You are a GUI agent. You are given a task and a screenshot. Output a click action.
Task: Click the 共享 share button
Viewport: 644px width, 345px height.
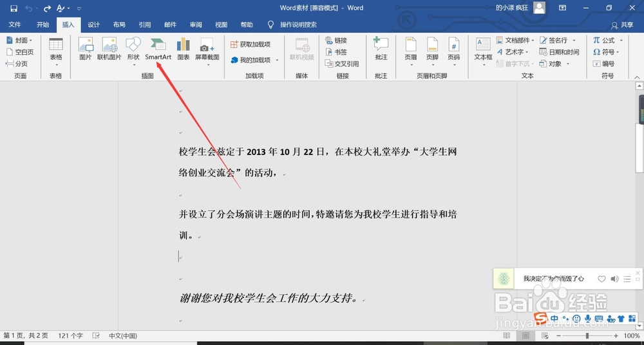(622, 25)
